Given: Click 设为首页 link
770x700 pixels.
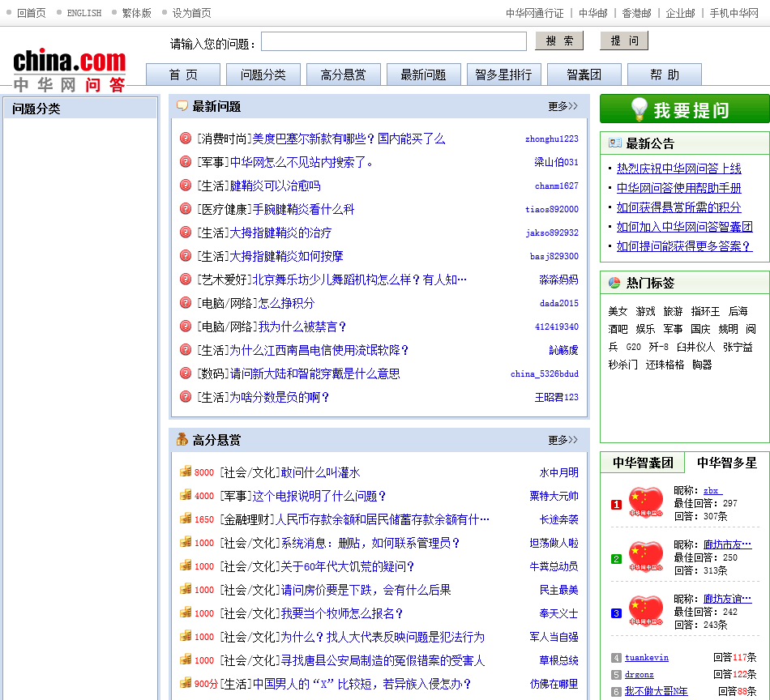Looking at the screenshot, I should pos(191,13).
